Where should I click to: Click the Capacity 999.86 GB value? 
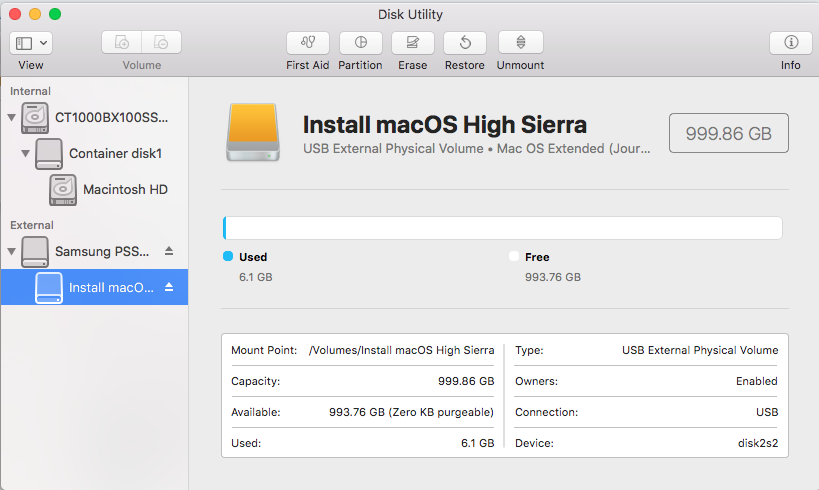point(466,381)
